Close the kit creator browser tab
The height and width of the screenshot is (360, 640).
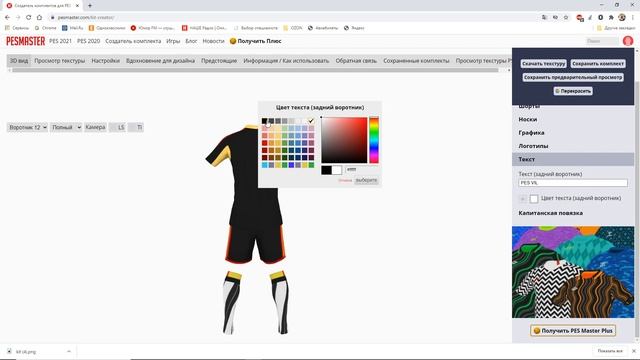tap(77, 6)
